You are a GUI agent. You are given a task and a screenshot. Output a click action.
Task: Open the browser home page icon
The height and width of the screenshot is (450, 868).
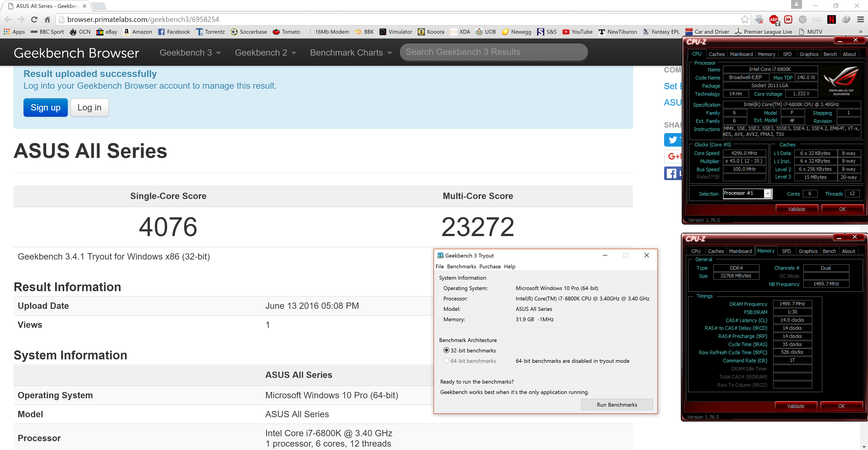(47, 19)
